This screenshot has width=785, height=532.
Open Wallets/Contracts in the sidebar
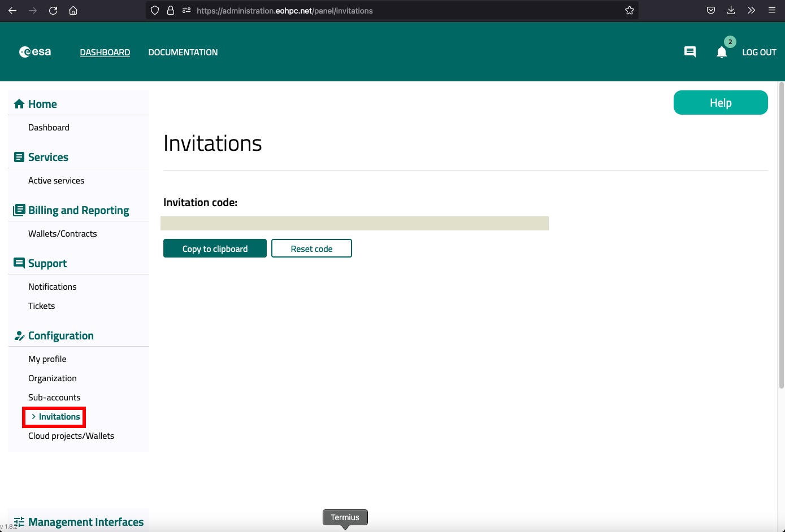(x=63, y=234)
